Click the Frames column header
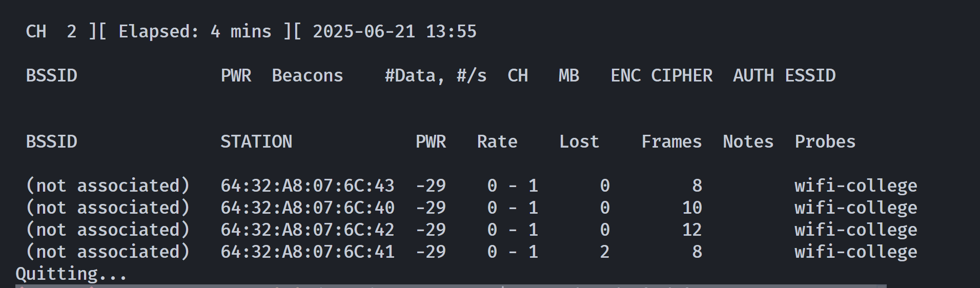Viewport: 980px width, 288px height. click(x=671, y=141)
